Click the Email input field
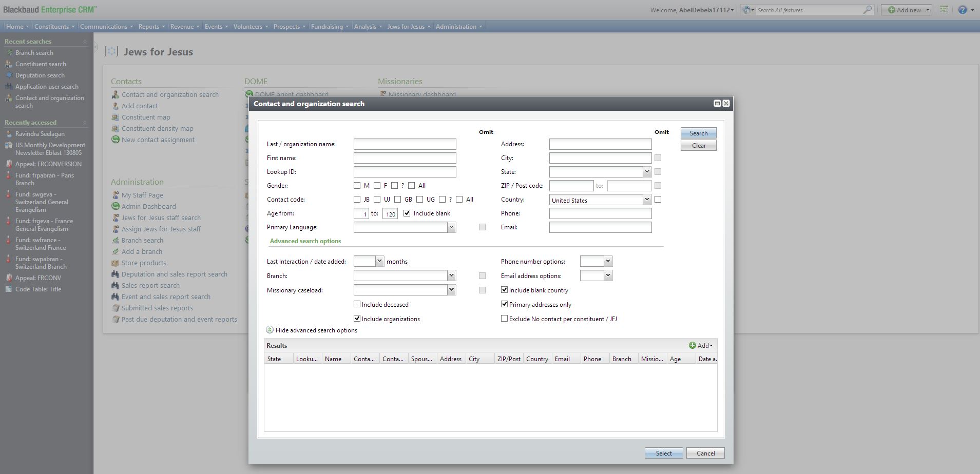Image resolution: width=980 pixels, height=474 pixels. pos(600,227)
